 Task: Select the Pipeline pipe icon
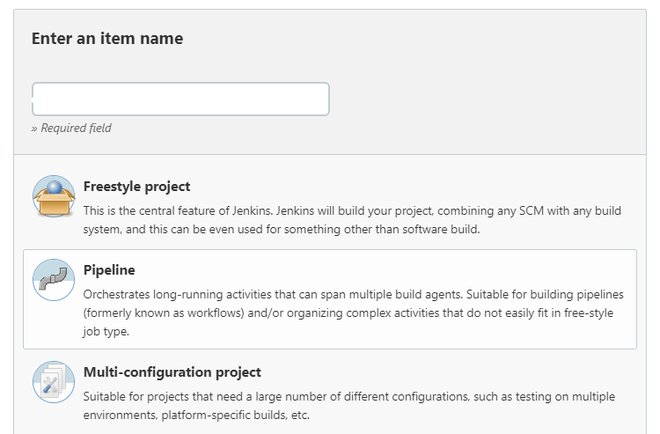54,280
